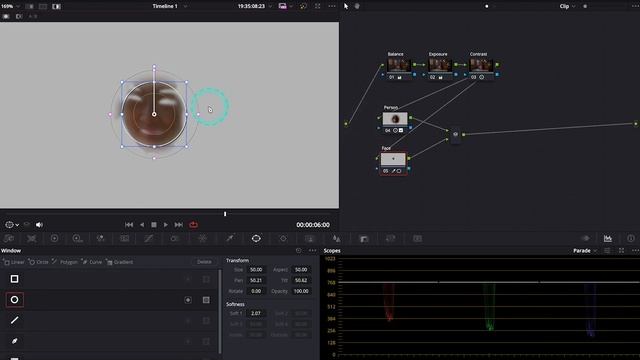Toggle the highlight mode icon
The height and width of the screenshot is (360, 640).
(x=56, y=7)
